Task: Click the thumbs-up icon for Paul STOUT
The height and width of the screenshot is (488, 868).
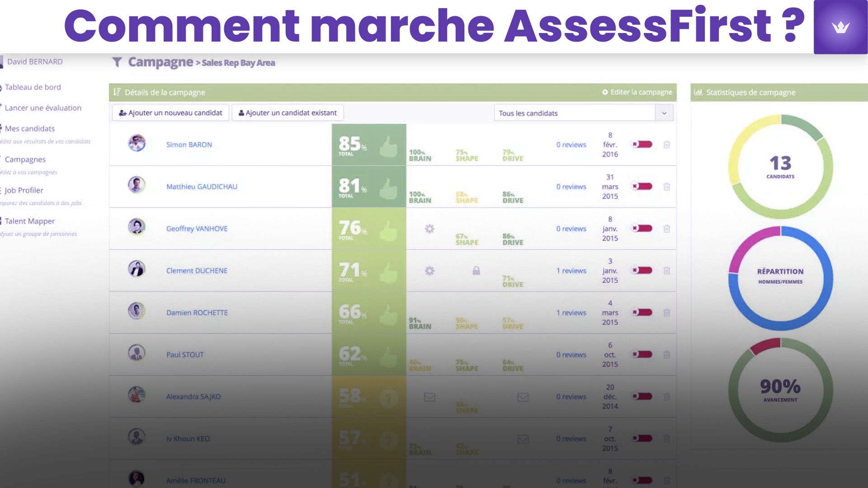Action: coord(388,357)
